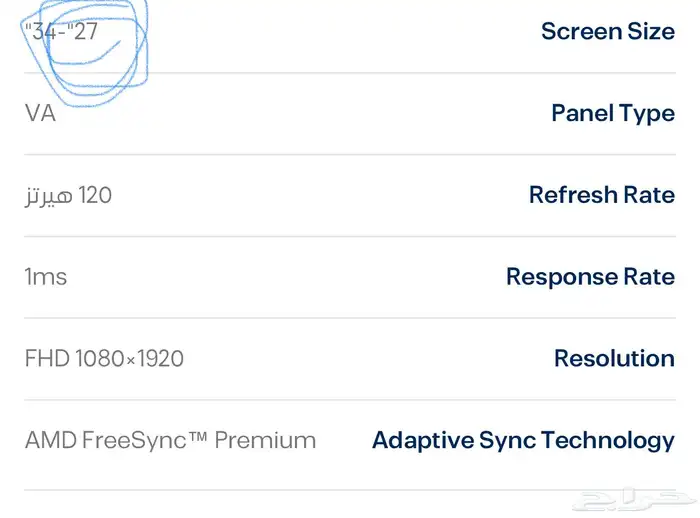Click the word Premium in sync row

[x=265, y=441]
